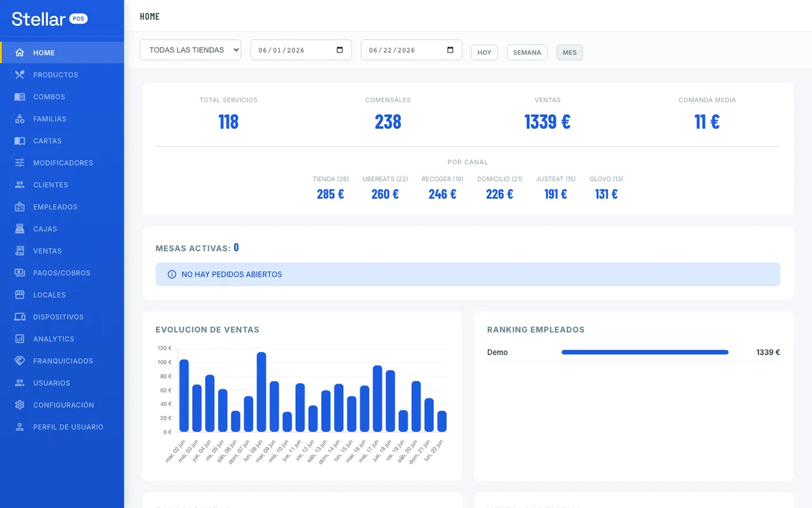This screenshot has height=508, width=812.
Task: Open the Todas las Tiendas store dropdown
Action: 190,50
